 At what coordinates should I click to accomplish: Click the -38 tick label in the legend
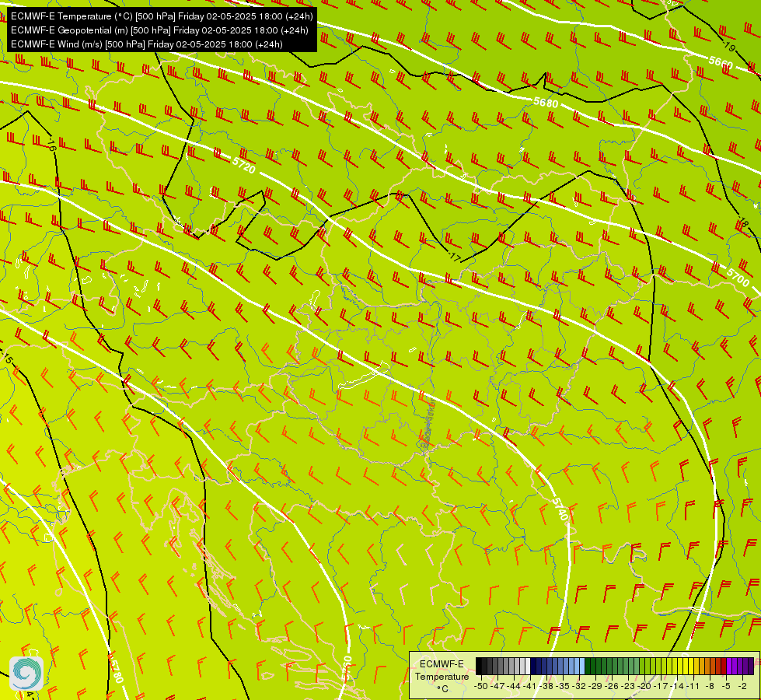[546, 686]
